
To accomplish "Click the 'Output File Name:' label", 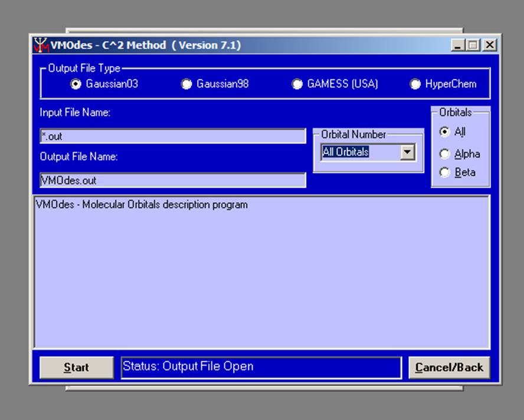I will (x=79, y=157).
